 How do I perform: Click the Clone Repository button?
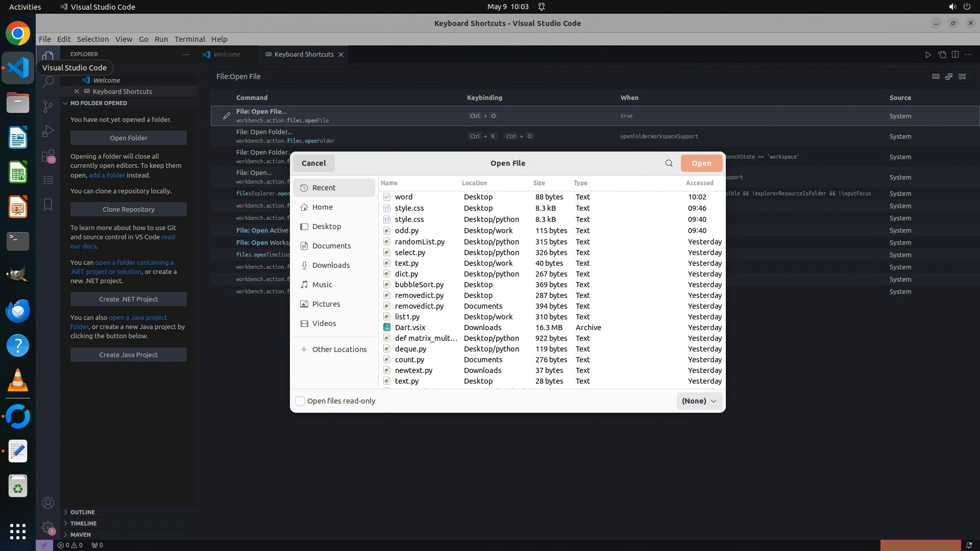(128, 209)
